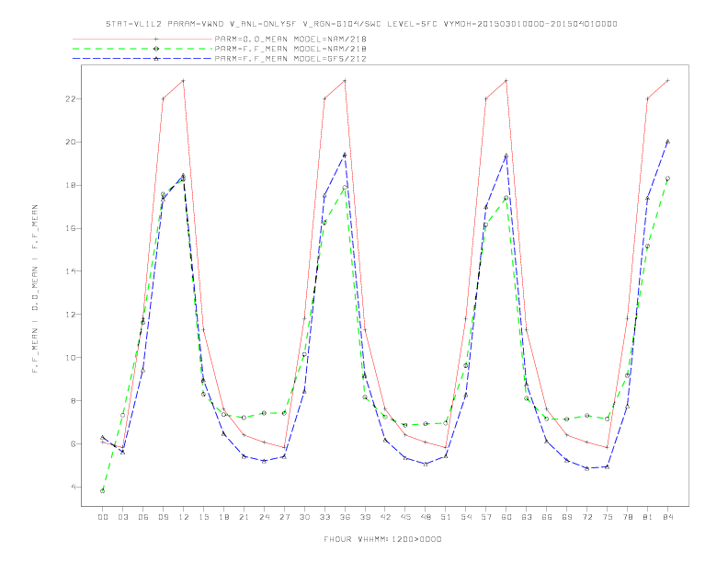Select the legend entry PARM=F.F_MEAN MODEL=GFS/212
The height and width of the screenshot is (563, 728).
click(290, 59)
